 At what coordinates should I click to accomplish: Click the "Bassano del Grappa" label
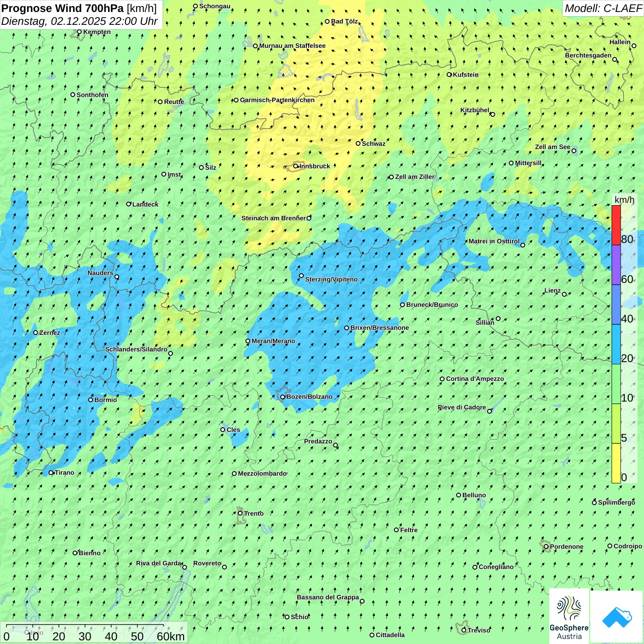[x=328, y=598]
